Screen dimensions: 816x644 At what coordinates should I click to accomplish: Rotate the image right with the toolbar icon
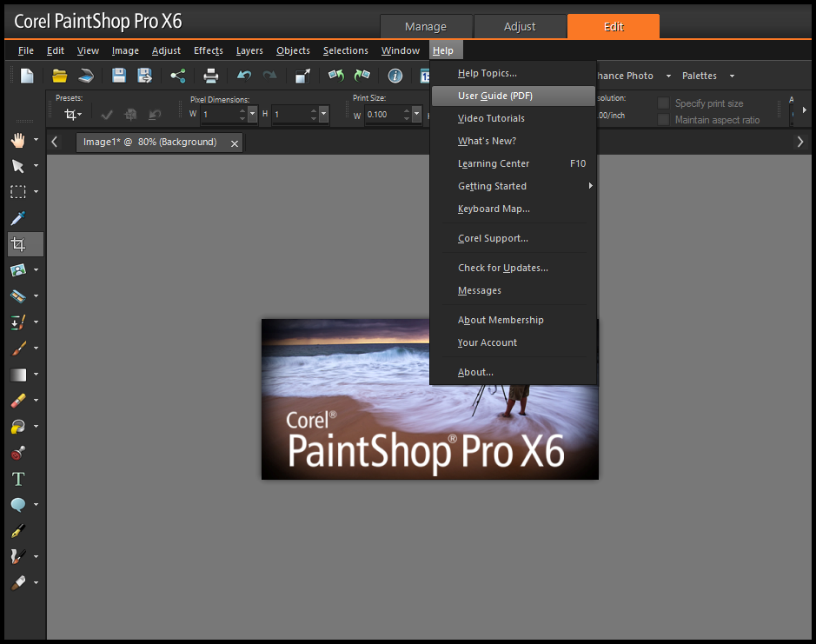coord(362,76)
